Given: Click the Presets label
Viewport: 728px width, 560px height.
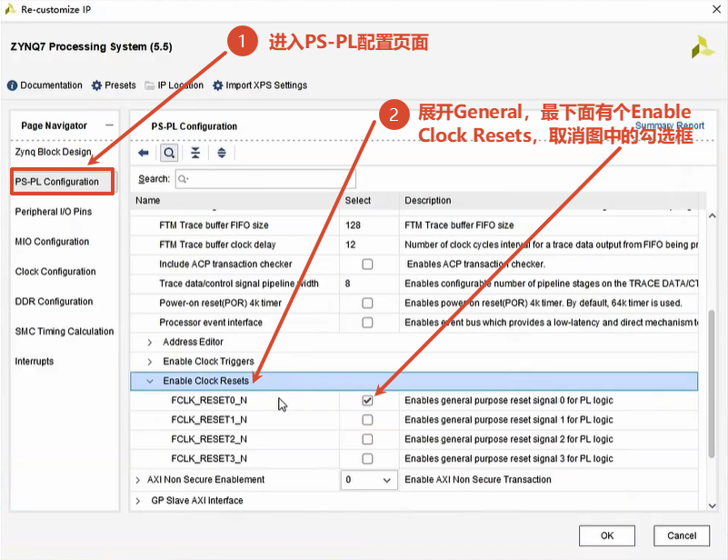Looking at the screenshot, I should pyautogui.click(x=120, y=85).
